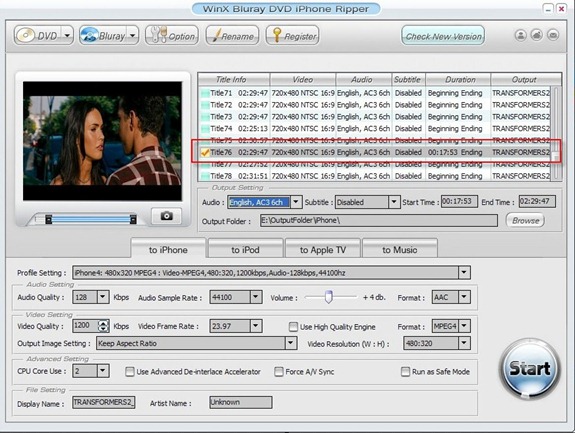Viewport: 575px width, 433px height.
Task: Click the Artist Name field
Action: point(241,402)
